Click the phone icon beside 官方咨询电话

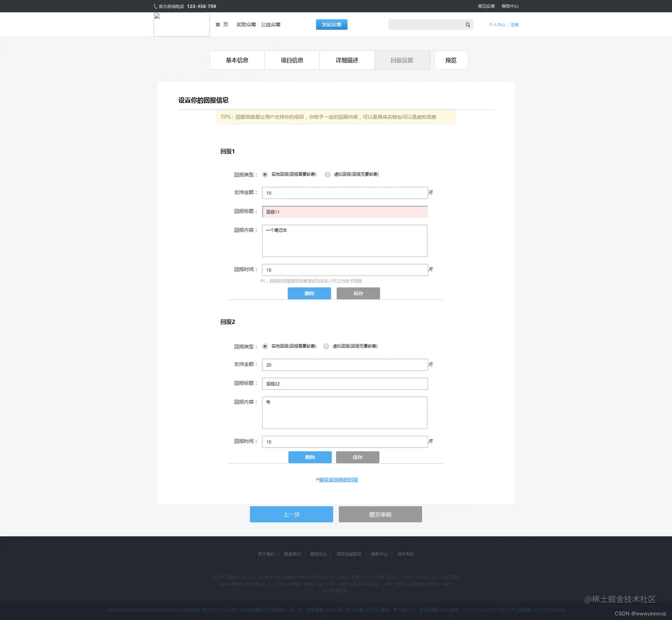[156, 6]
